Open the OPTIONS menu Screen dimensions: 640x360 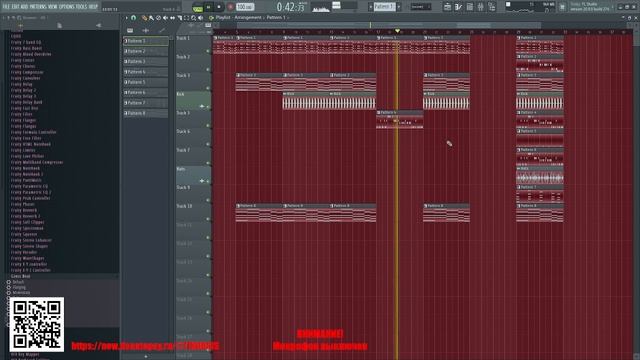click(x=67, y=7)
